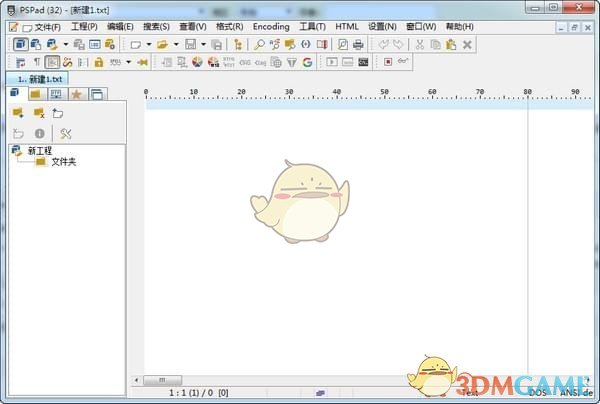
Task: Click the remove from project icon
Action: (39, 113)
